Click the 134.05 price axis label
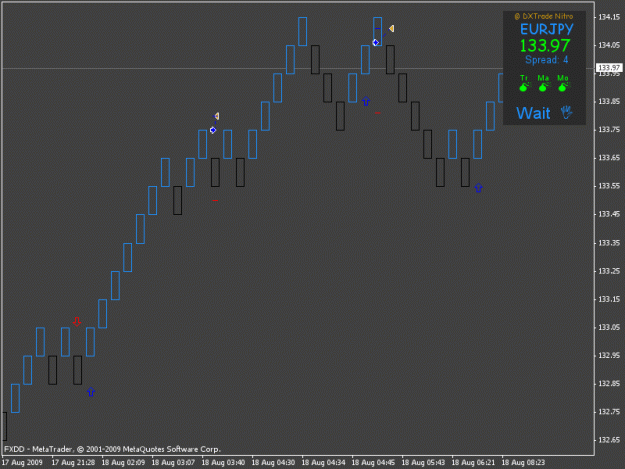Viewport: 625px width, 469px height. click(609, 45)
